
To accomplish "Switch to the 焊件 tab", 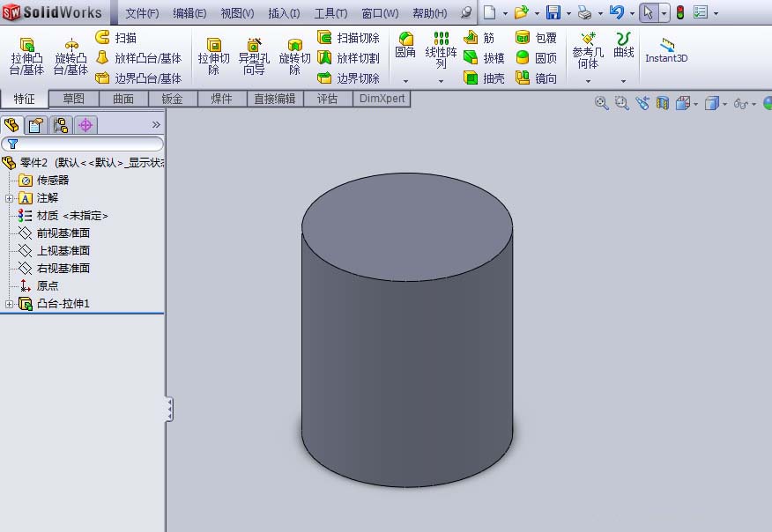I will (222, 99).
